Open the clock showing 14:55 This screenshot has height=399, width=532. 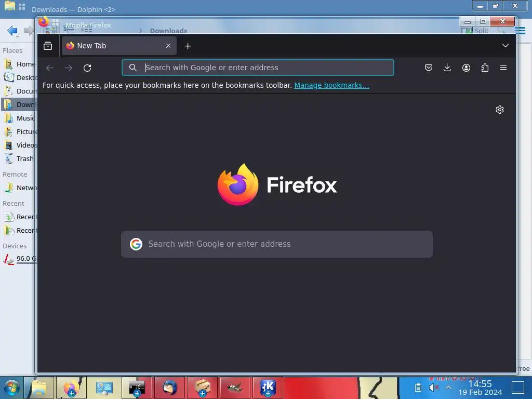(480, 388)
